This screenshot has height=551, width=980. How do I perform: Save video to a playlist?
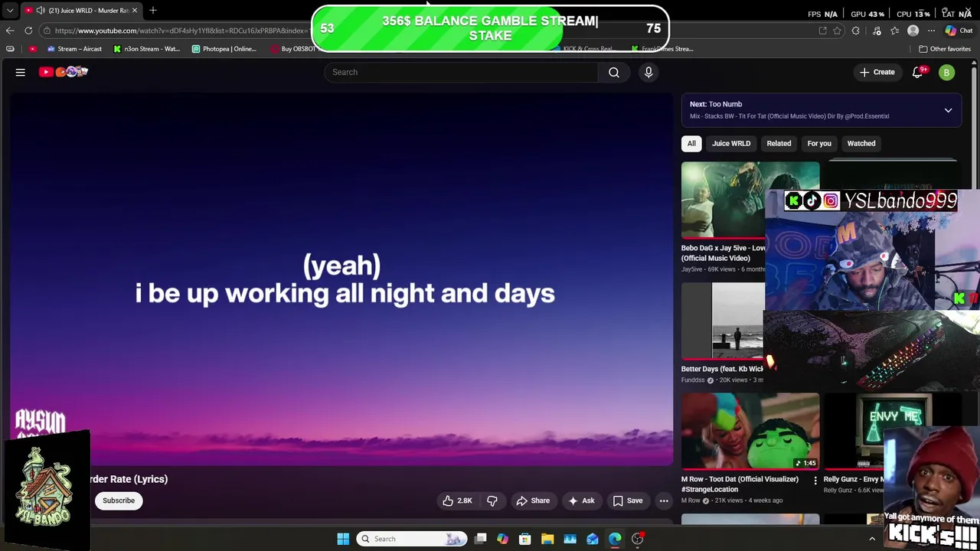628,500
